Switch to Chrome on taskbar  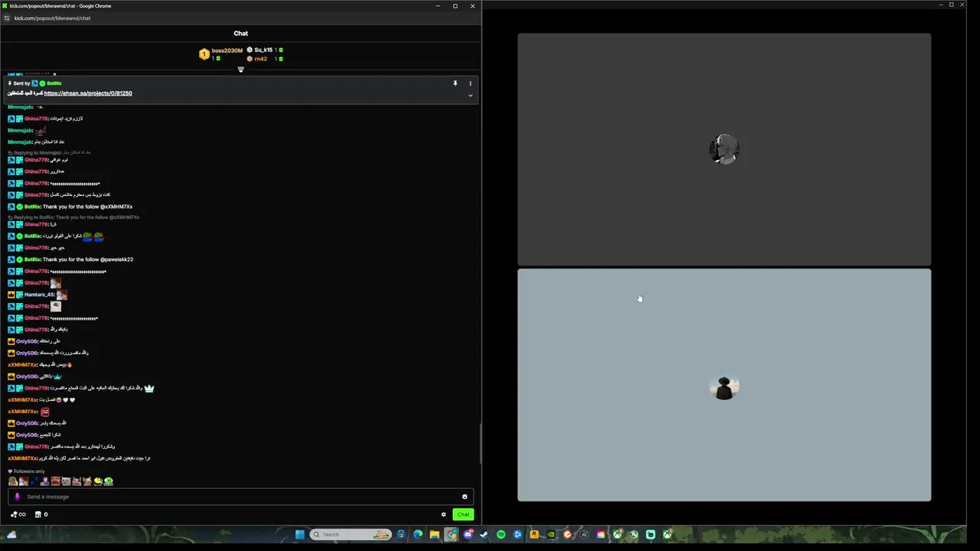coord(451,534)
